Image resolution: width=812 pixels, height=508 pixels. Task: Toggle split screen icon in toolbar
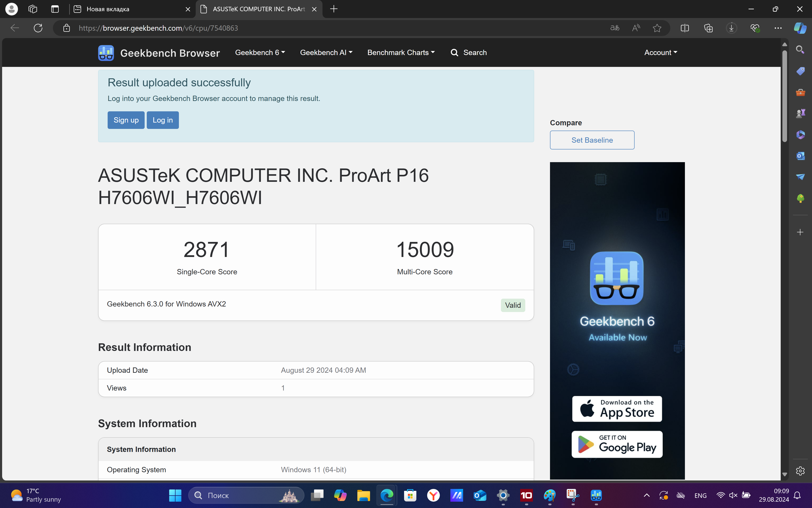(685, 28)
